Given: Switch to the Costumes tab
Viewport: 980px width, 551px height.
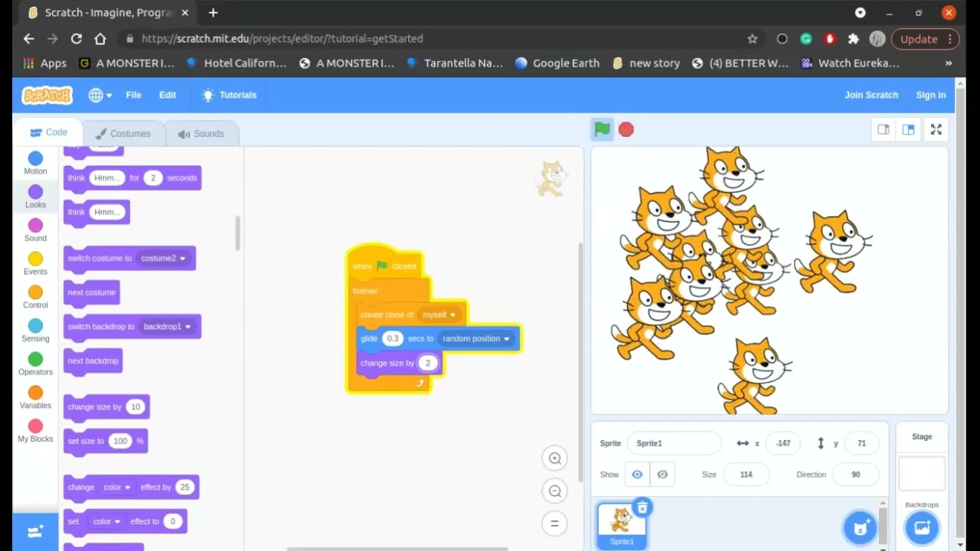Looking at the screenshot, I should [x=122, y=133].
